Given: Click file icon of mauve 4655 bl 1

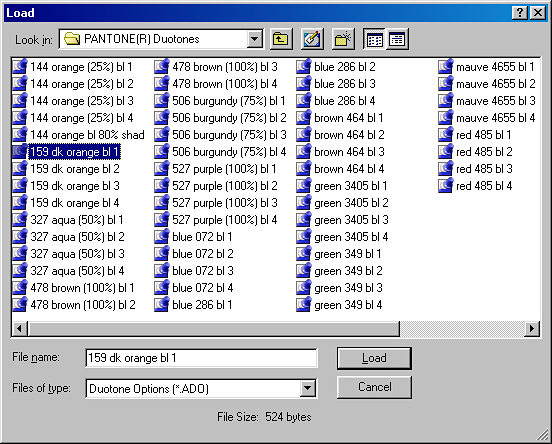Looking at the screenshot, I should pyautogui.click(x=446, y=66).
